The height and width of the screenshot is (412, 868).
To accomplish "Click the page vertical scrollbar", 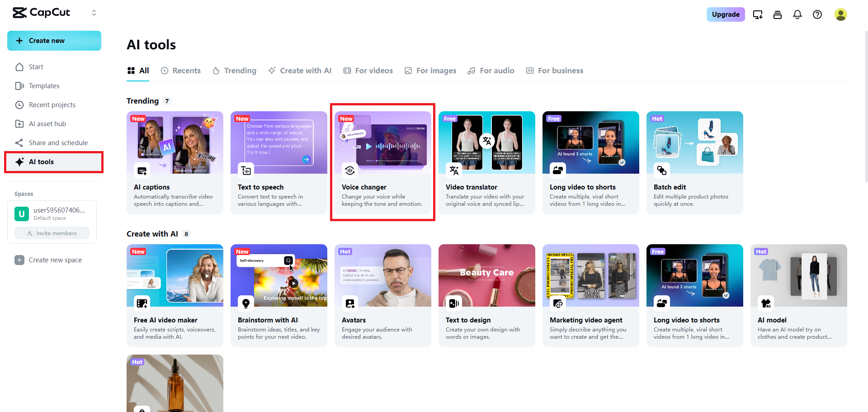I will pyautogui.click(x=866, y=106).
